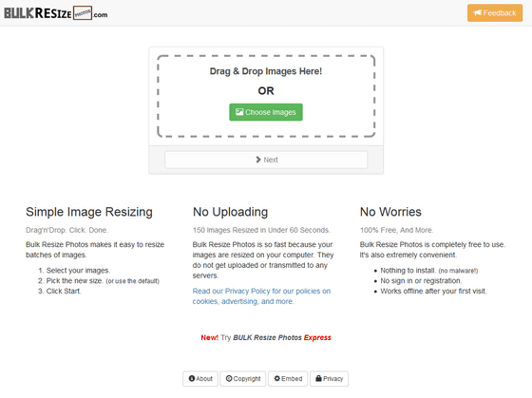Image resolution: width=532 pixels, height=398 pixels.
Task: Click the Drag & Drop Images Here area
Action: point(266,96)
